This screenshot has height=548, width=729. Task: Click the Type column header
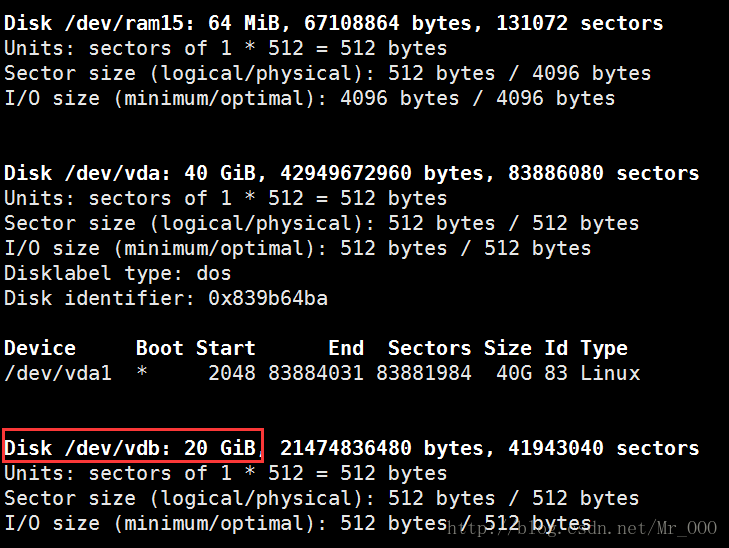(x=604, y=349)
